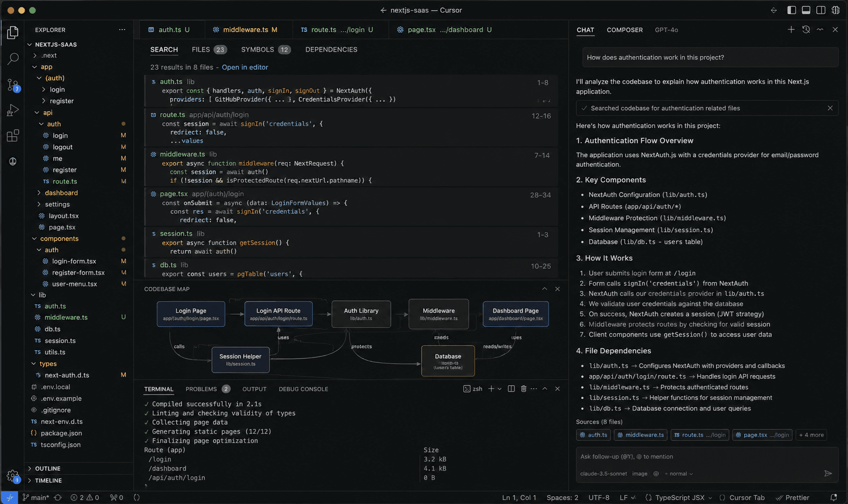Open the session.ts search result
The image size is (848, 504).
point(350,242)
